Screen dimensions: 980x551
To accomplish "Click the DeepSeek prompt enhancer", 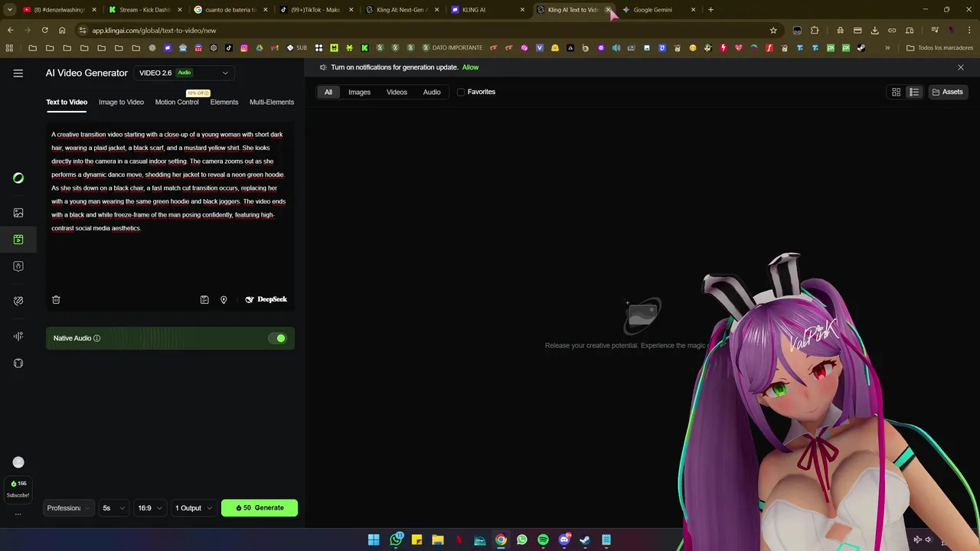I will tap(266, 299).
